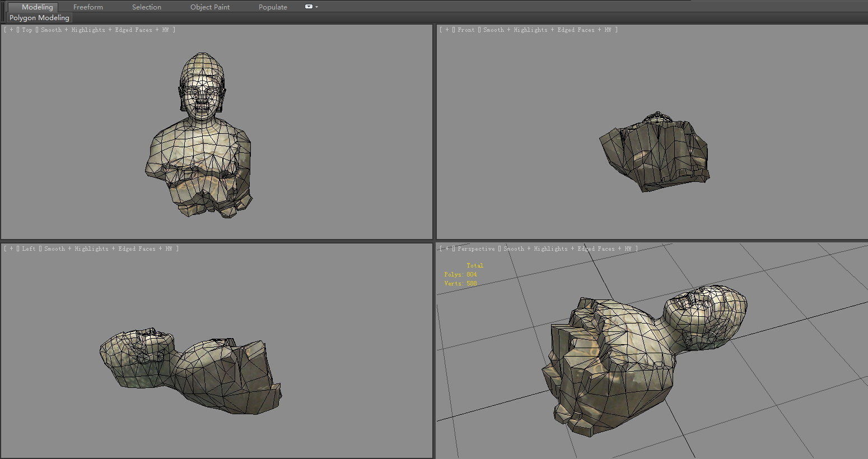
Task: Open the ribbon display options dropdown arrow
Action: (317, 7)
